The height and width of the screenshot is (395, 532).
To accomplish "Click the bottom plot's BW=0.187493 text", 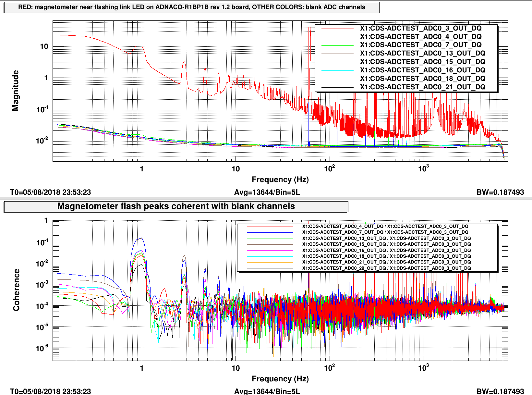I will tap(500, 391).
